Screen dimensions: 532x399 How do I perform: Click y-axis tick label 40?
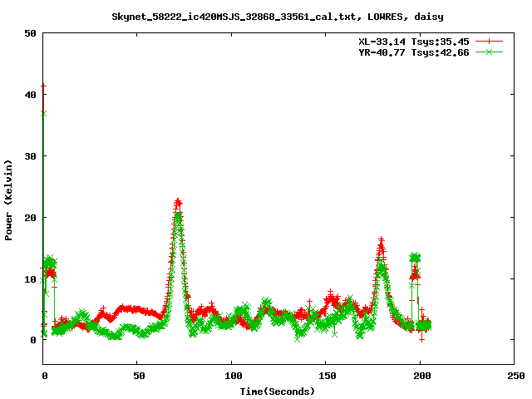point(30,95)
